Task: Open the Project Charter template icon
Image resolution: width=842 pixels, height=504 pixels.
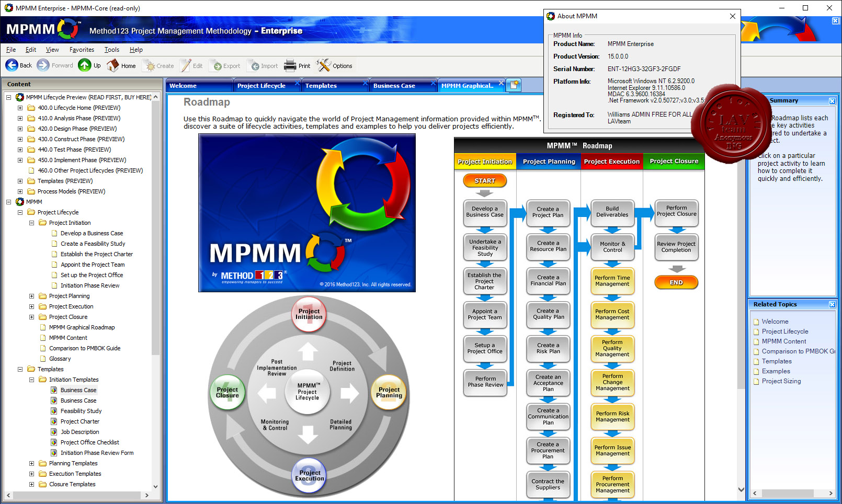Action: click(x=54, y=421)
